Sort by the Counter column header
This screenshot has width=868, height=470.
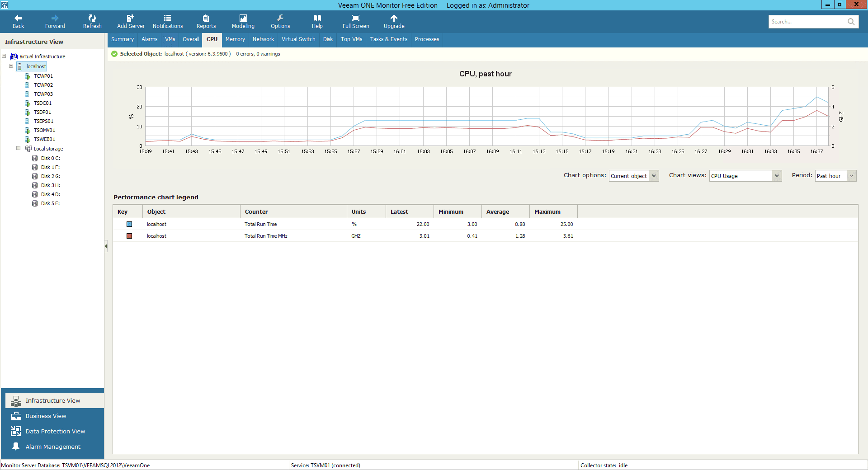coord(293,211)
